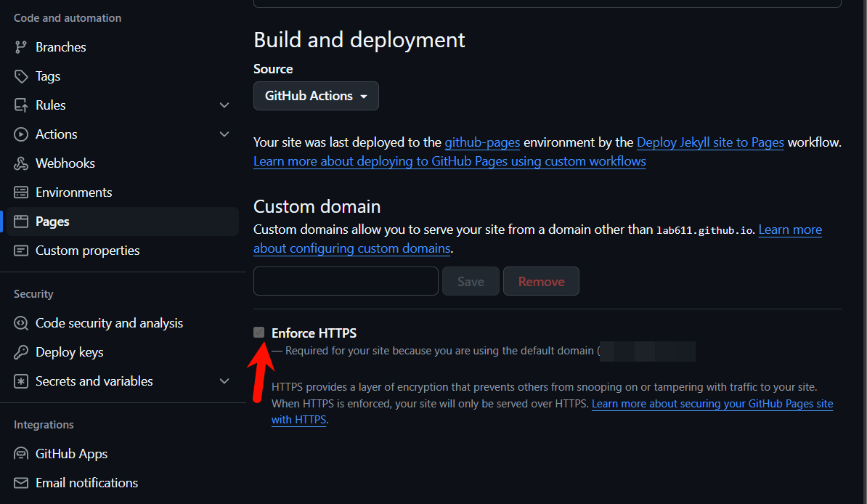Open link about deploying using custom workflows
Viewport: 867px width, 504px height.
tap(449, 161)
